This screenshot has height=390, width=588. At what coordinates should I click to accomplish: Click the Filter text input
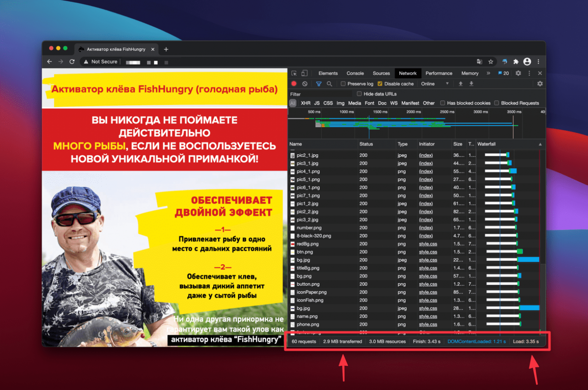tap(320, 94)
